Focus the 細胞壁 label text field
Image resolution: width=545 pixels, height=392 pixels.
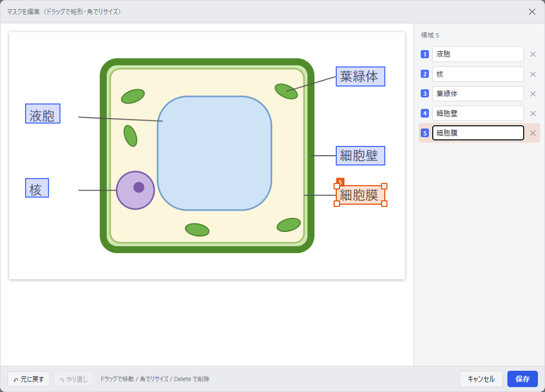(x=478, y=113)
